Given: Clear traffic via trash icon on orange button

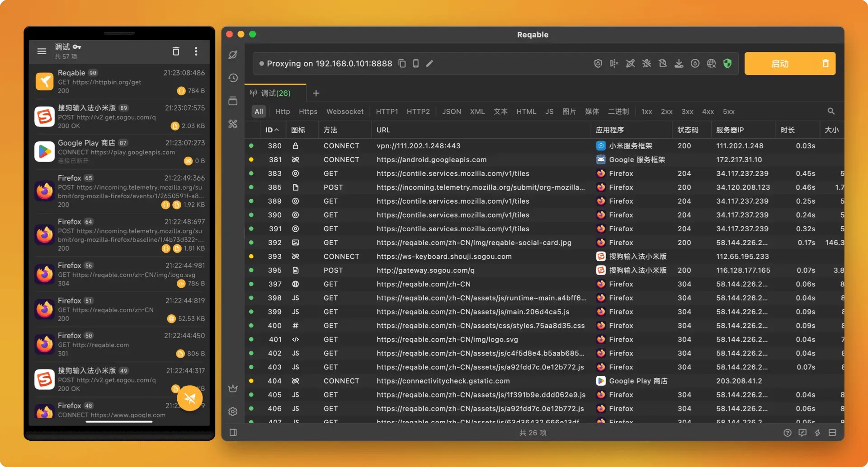Looking at the screenshot, I should click(x=826, y=64).
